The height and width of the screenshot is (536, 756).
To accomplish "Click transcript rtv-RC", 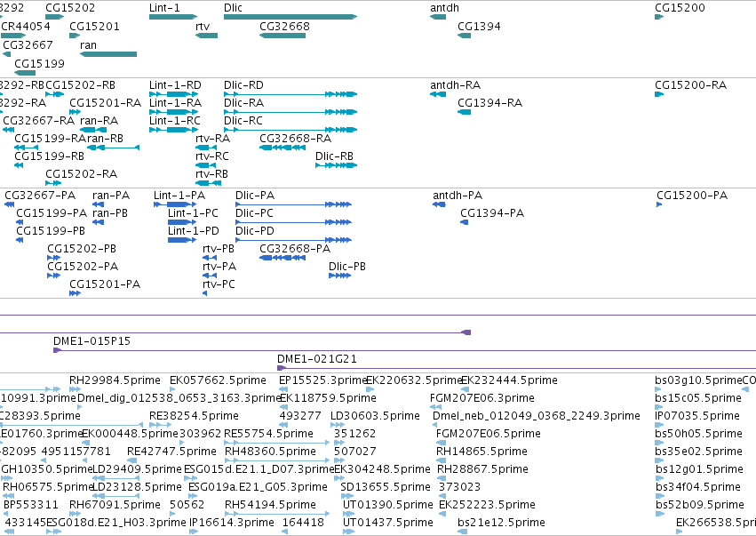I will click(x=212, y=156).
